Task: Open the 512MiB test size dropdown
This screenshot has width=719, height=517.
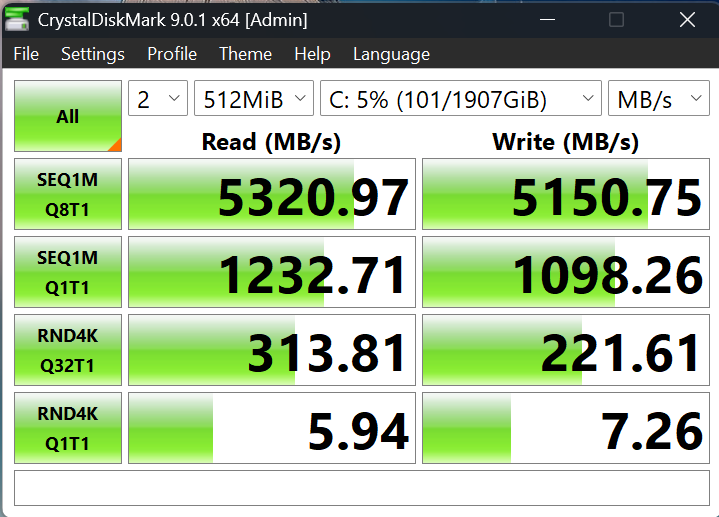Action: (x=254, y=98)
